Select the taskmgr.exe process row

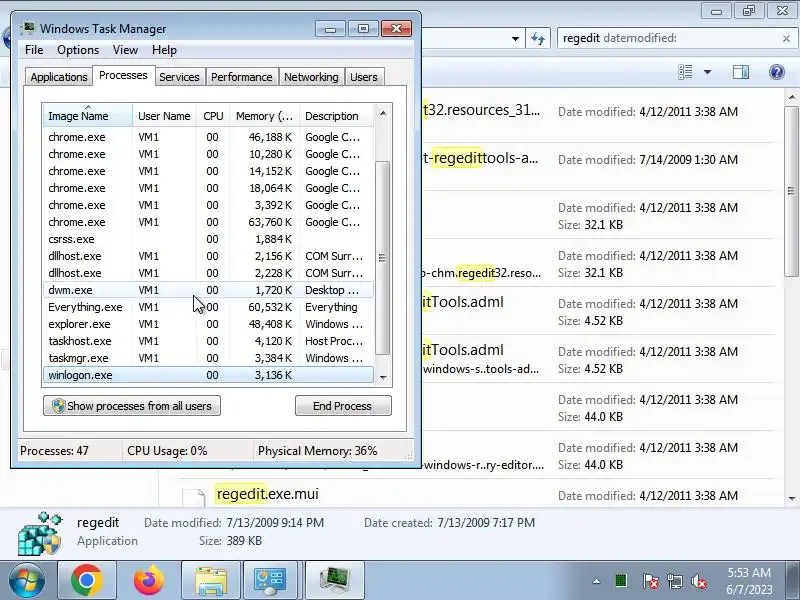(208, 358)
